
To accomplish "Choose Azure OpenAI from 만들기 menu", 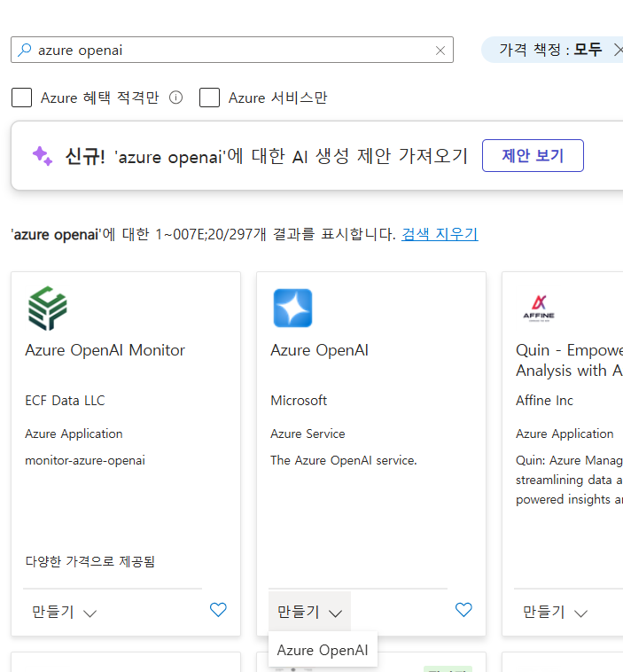I will [x=323, y=650].
